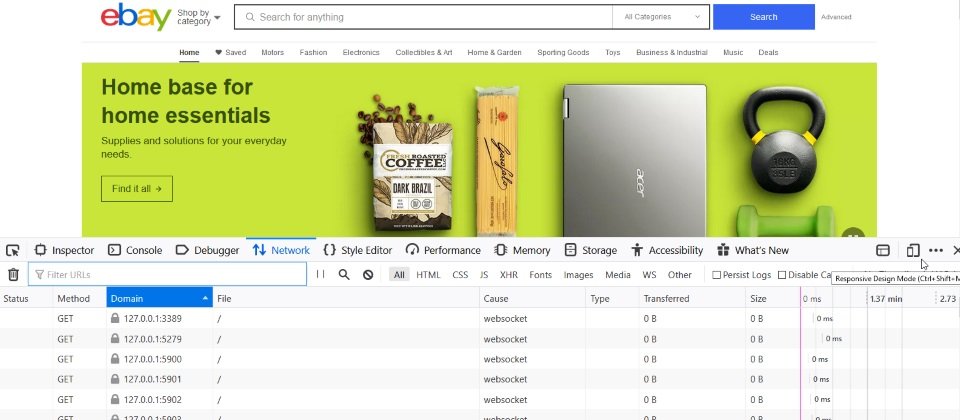Open the request blocking icon

[368, 275]
